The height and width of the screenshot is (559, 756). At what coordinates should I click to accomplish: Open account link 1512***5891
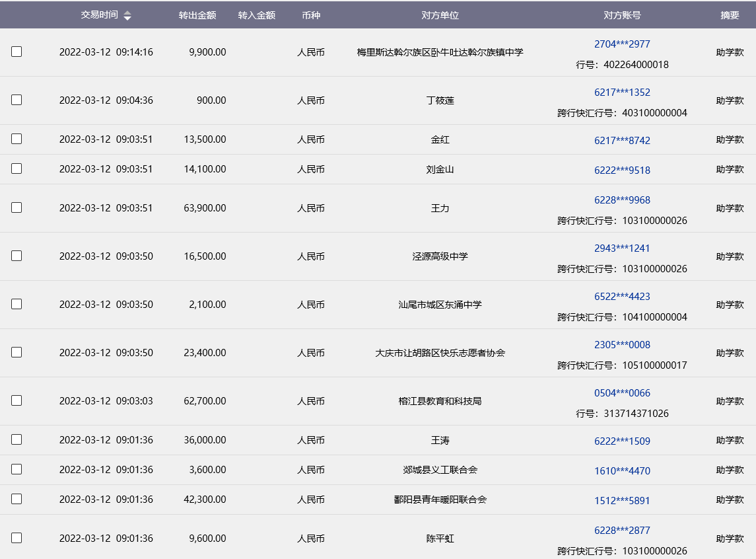coord(622,500)
